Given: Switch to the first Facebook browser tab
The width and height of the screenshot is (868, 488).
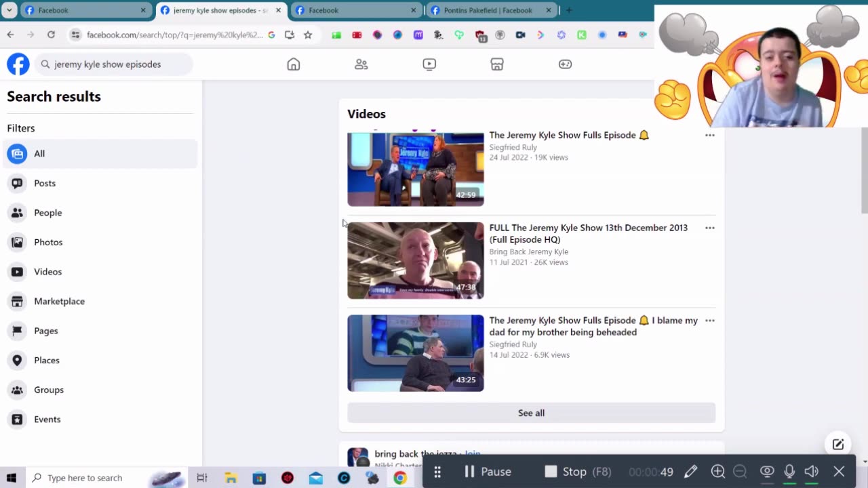Looking at the screenshot, I should click(85, 10).
